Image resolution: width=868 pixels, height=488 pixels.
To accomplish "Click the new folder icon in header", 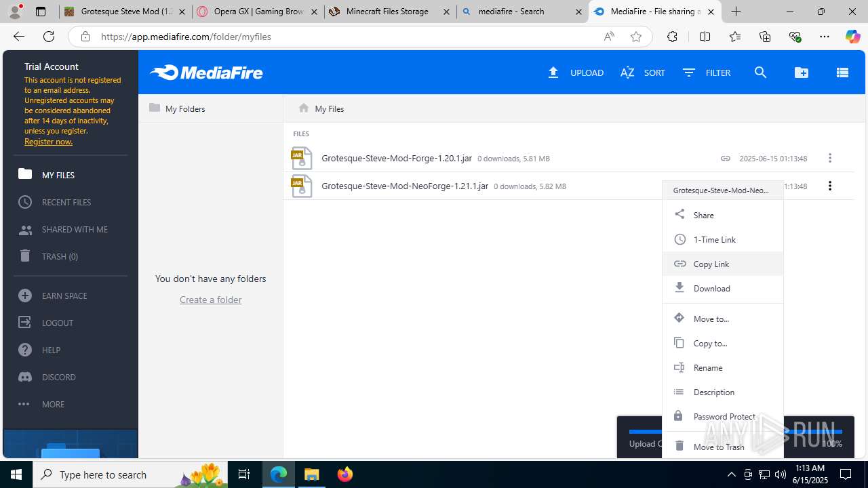I will (x=802, y=73).
